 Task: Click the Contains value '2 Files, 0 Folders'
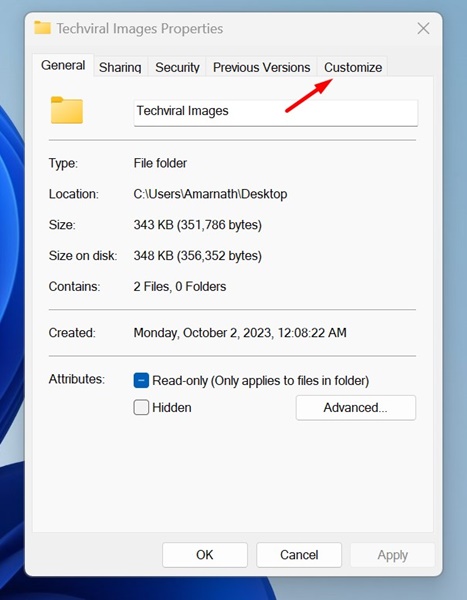(180, 287)
